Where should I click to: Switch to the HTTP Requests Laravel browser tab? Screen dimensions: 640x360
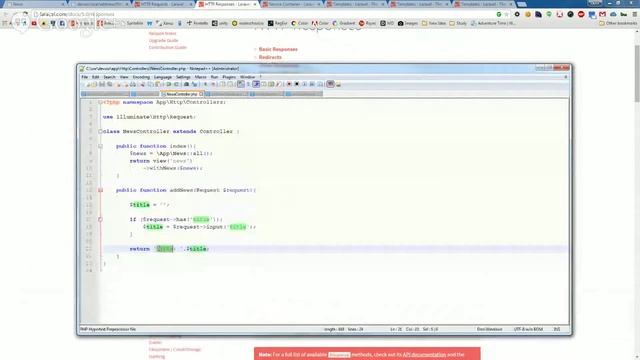point(162,4)
